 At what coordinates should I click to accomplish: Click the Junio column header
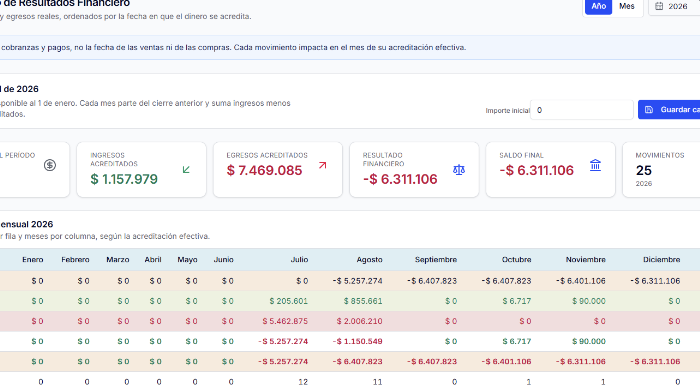tap(223, 259)
